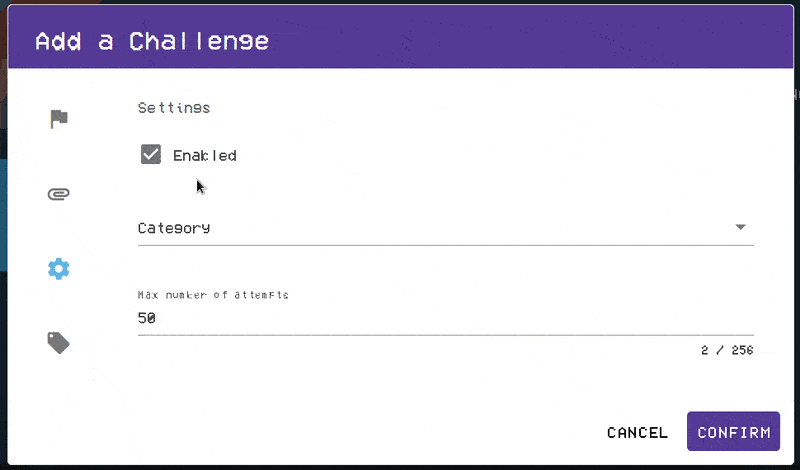The image size is (800, 470).
Task: Open the flags section via flag icon
Action: point(59,119)
